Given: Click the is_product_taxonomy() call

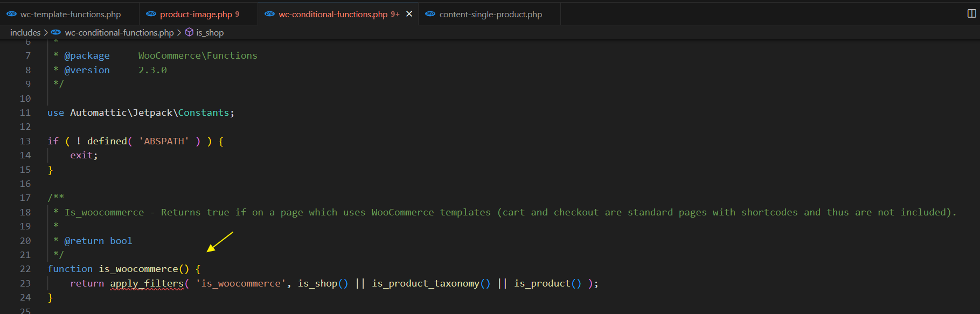Looking at the screenshot, I should 431,283.
